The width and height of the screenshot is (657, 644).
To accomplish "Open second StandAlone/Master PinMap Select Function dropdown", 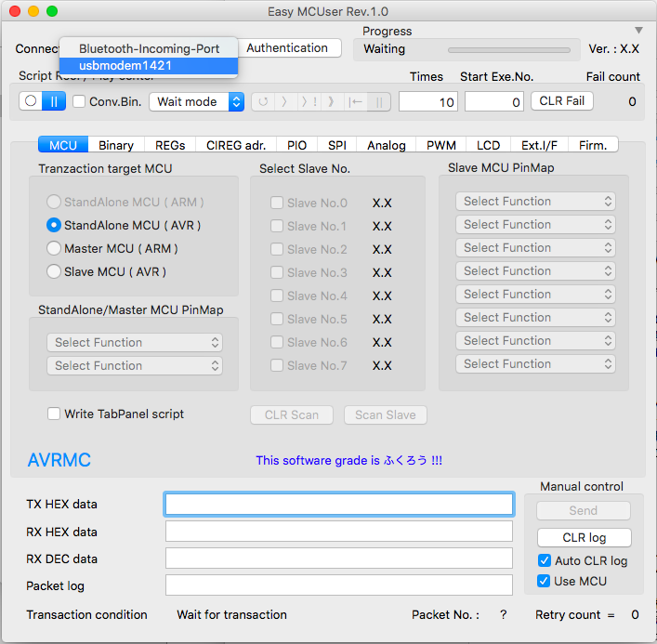I will pos(135,366).
